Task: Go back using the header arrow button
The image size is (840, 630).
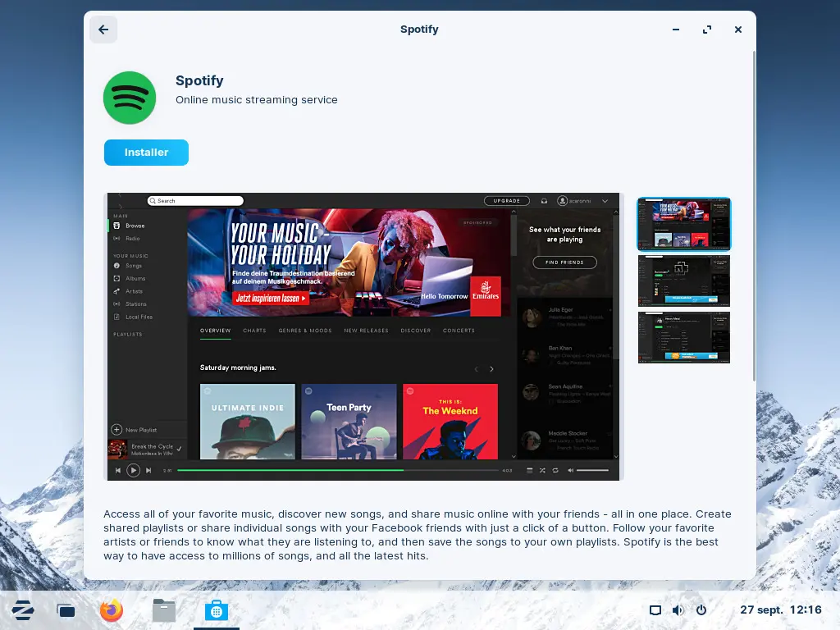Action: point(103,30)
